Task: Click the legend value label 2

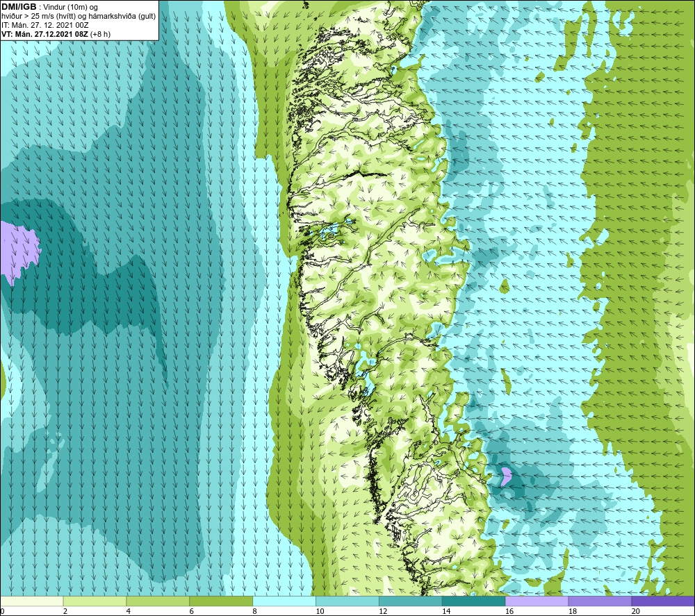Action: click(x=65, y=611)
